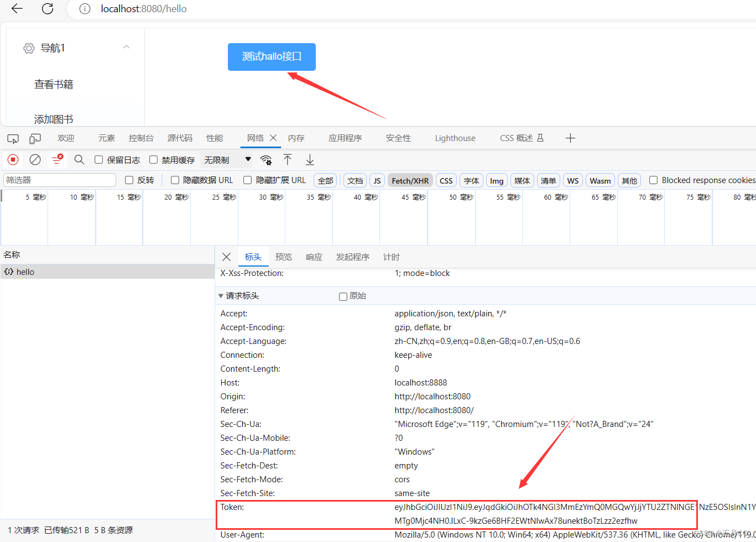Clear the network log icon

click(35, 160)
